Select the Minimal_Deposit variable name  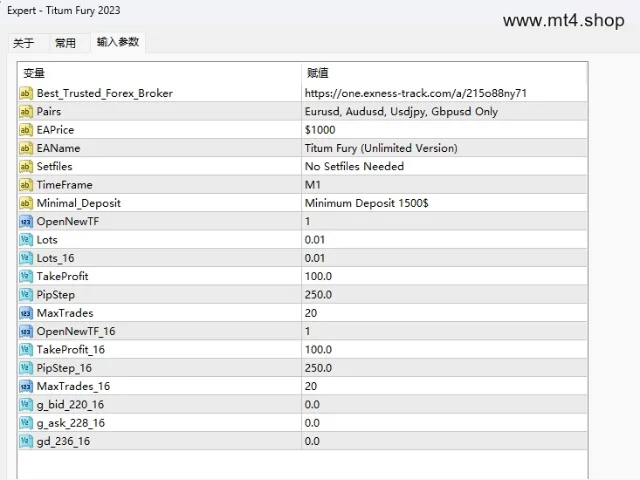[79, 203]
